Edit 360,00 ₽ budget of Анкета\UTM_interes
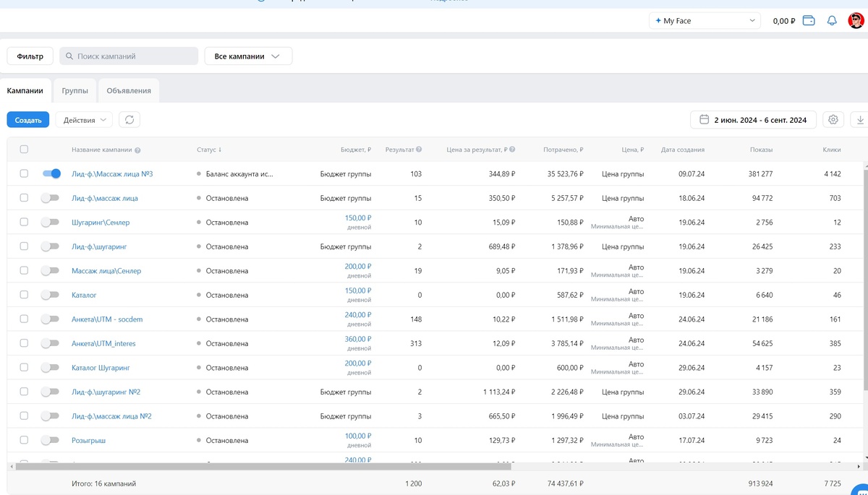 click(x=358, y=339)
